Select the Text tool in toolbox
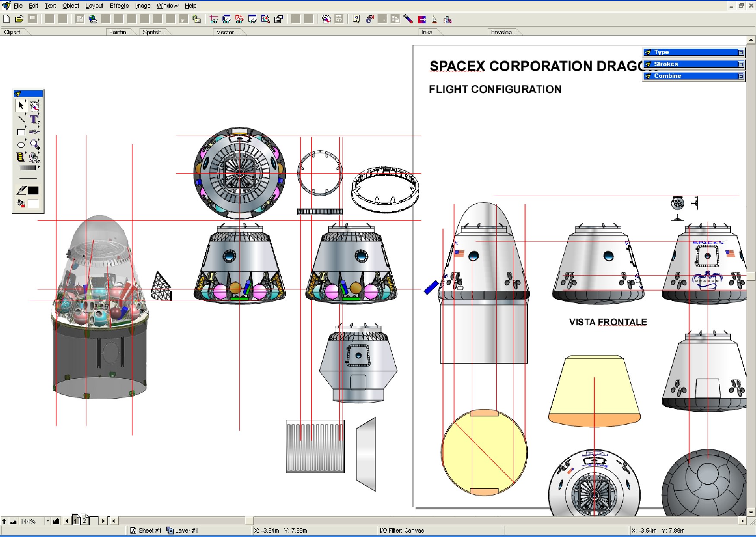 [34, 119]
